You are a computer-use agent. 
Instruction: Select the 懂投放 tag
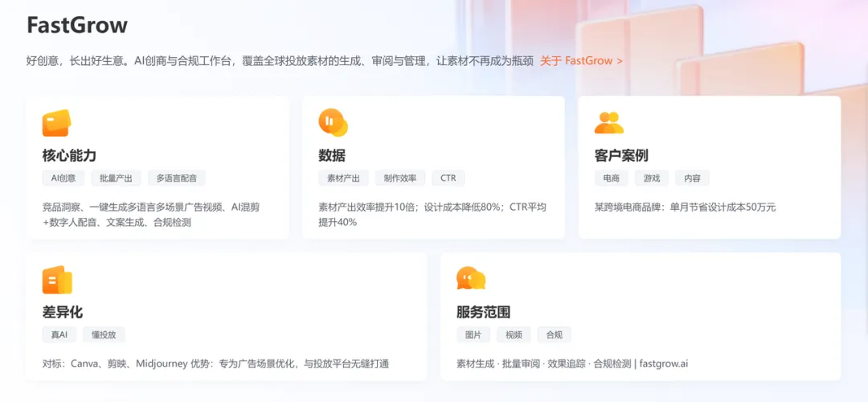click(104, 334)
